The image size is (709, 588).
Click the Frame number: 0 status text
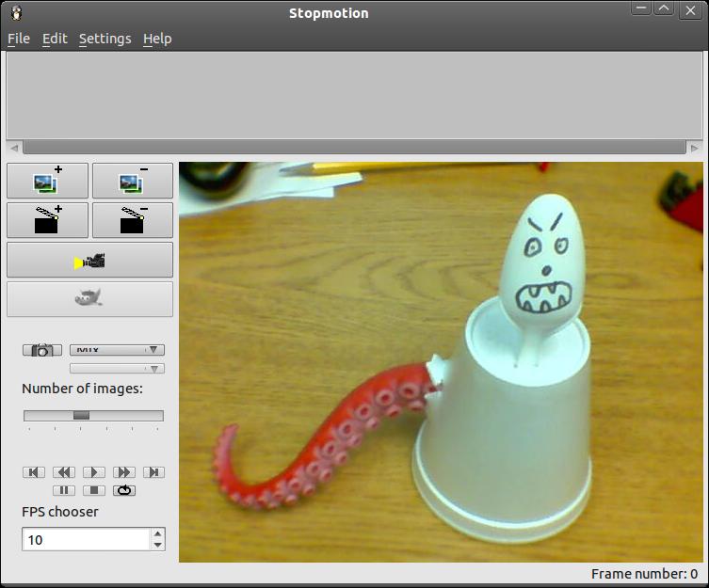click(644, 574)
